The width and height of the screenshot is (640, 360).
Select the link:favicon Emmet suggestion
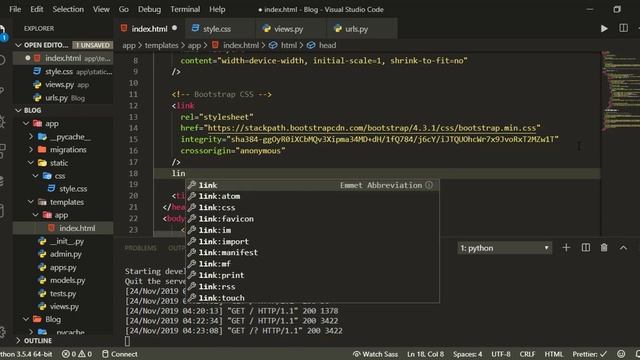click(x=312, y=219)
